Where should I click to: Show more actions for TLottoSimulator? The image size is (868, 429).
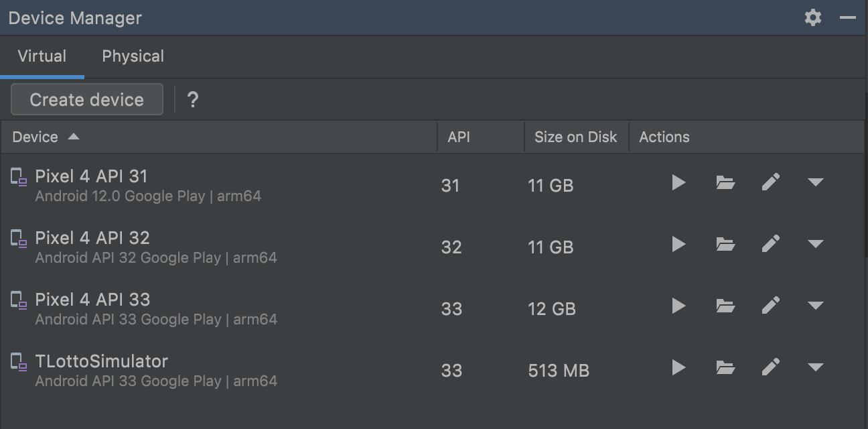(815, 367)
